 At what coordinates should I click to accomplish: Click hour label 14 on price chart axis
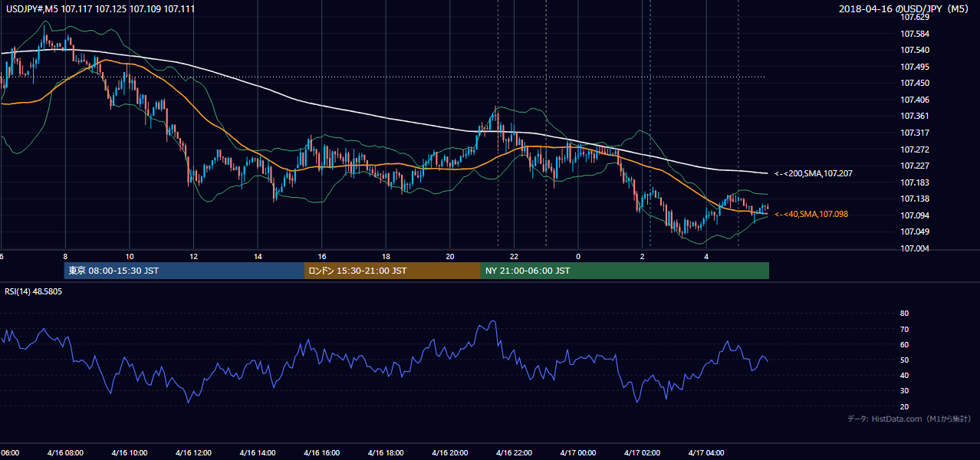pos(258,256)
